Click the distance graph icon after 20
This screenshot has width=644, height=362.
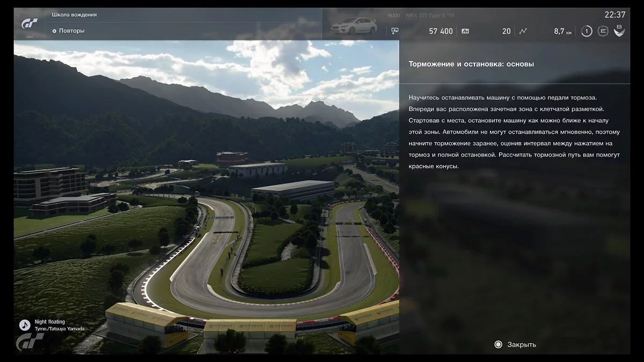coord(523,31)
